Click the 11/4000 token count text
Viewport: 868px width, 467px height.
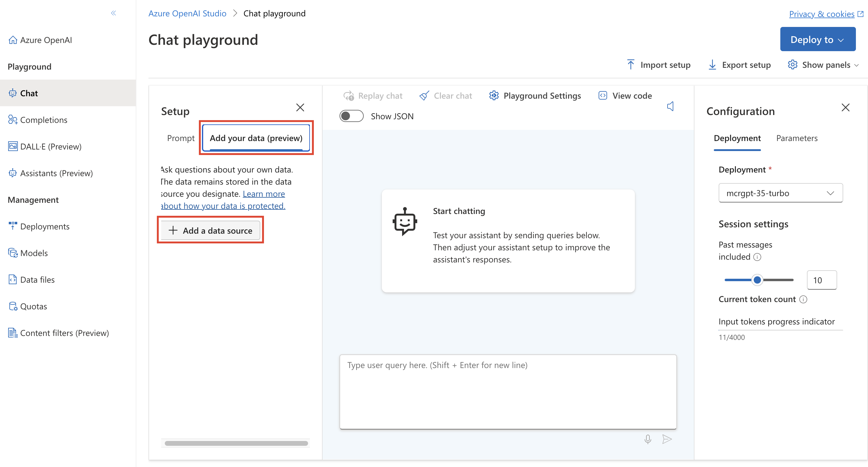click(732, 337)
